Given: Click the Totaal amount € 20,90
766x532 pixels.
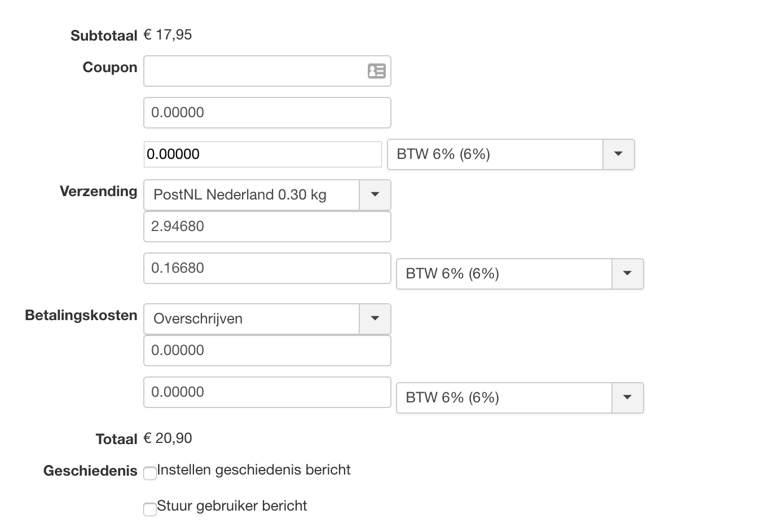Looking at the screenshot, I should [x=168, y=438].
